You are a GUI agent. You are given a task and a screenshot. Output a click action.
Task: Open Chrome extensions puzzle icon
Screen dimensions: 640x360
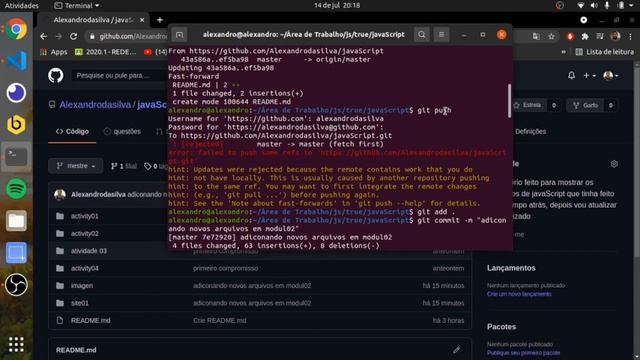click(x=585, y=36)
